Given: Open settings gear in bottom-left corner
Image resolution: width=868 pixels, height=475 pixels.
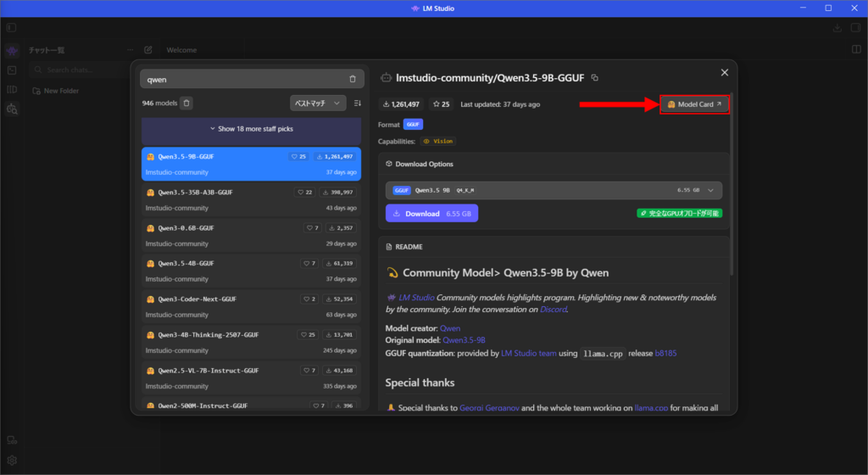Looking at the screenshot, I should tap(12, 460).
